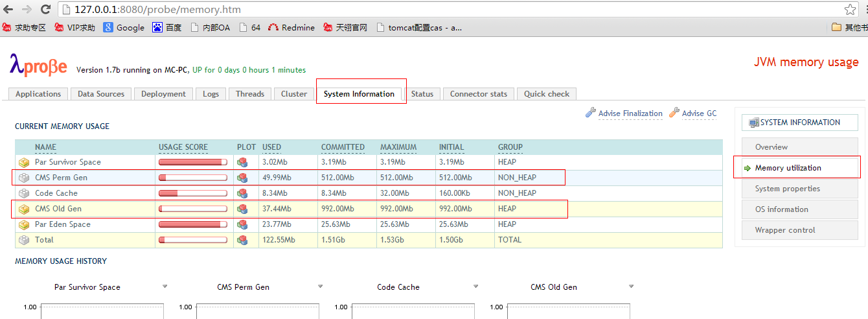Switch to the Data Sources tab
The width and height of the screenshot is (868, 319).
click(101, 94)
